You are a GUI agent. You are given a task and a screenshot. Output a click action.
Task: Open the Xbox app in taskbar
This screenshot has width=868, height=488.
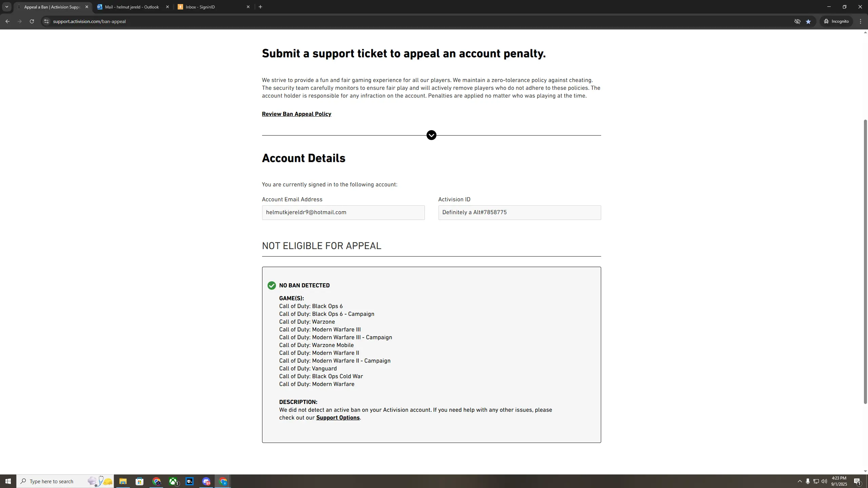174,481
